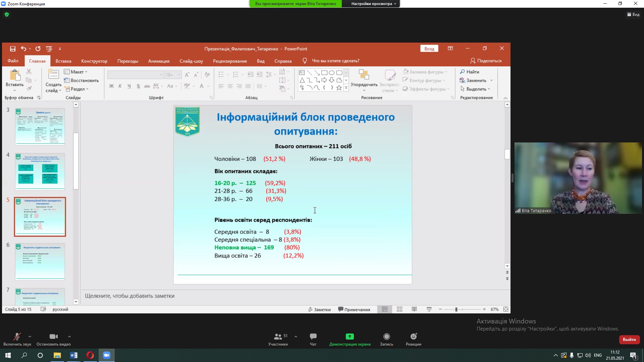Click the Save icon in PowerPoint title bar
The height and width of the screenshot is (362, 644).
click(x=13, y=49)
